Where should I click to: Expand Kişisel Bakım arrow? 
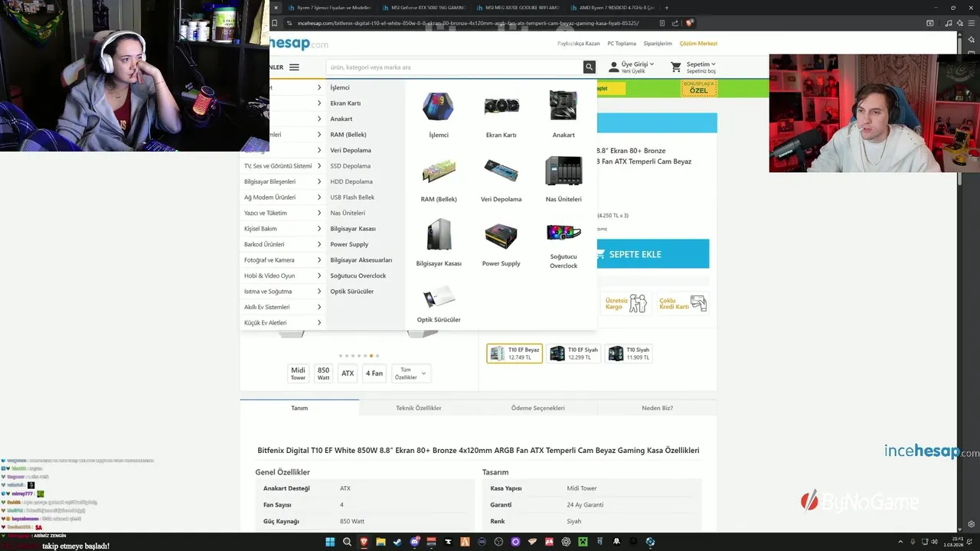[319, 229]
